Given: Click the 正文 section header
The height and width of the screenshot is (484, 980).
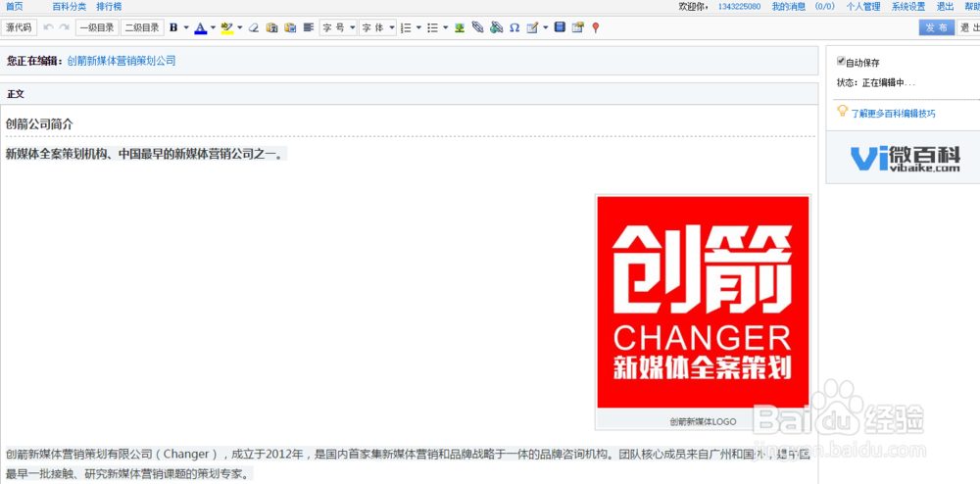Looking at the screenshot, I should tap(15, 94).
